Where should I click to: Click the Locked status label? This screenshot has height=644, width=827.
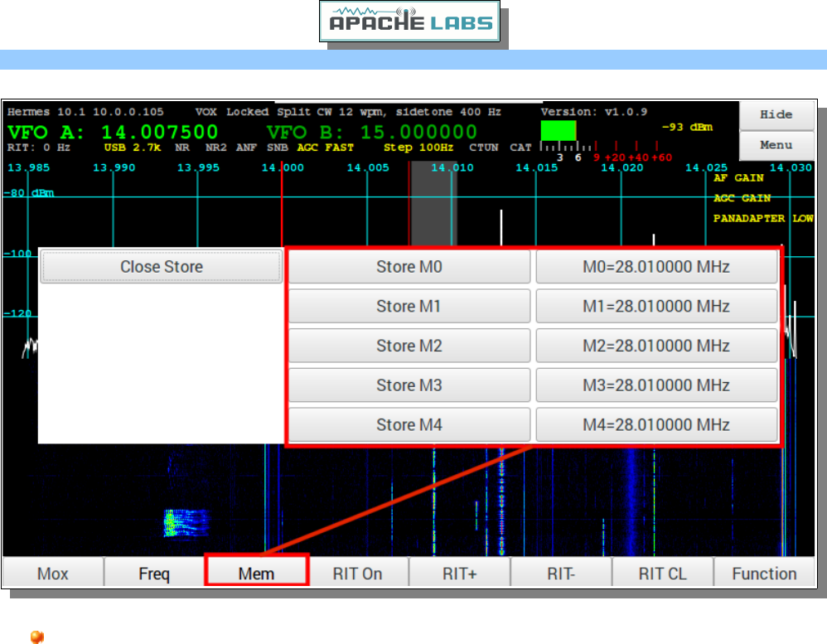[248, 113]
